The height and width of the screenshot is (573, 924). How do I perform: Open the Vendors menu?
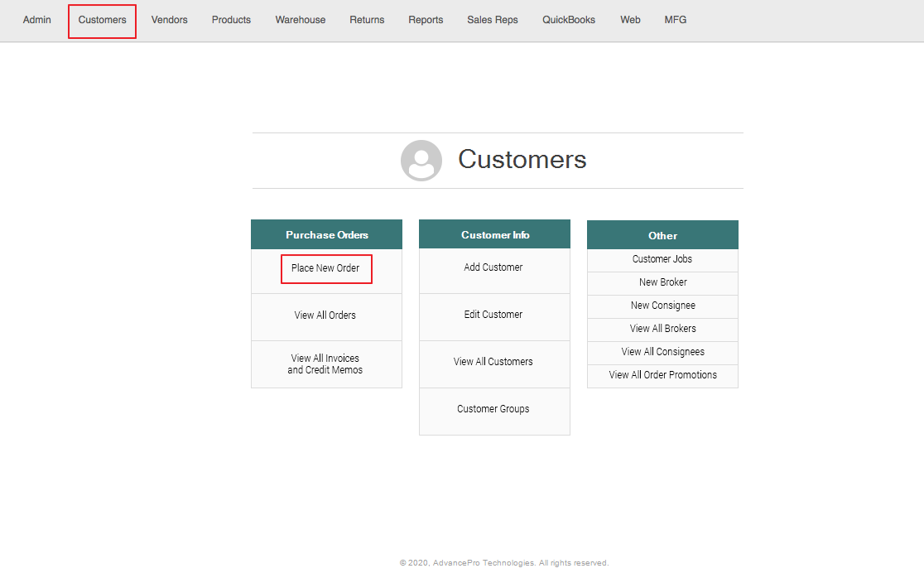(169, 20)
